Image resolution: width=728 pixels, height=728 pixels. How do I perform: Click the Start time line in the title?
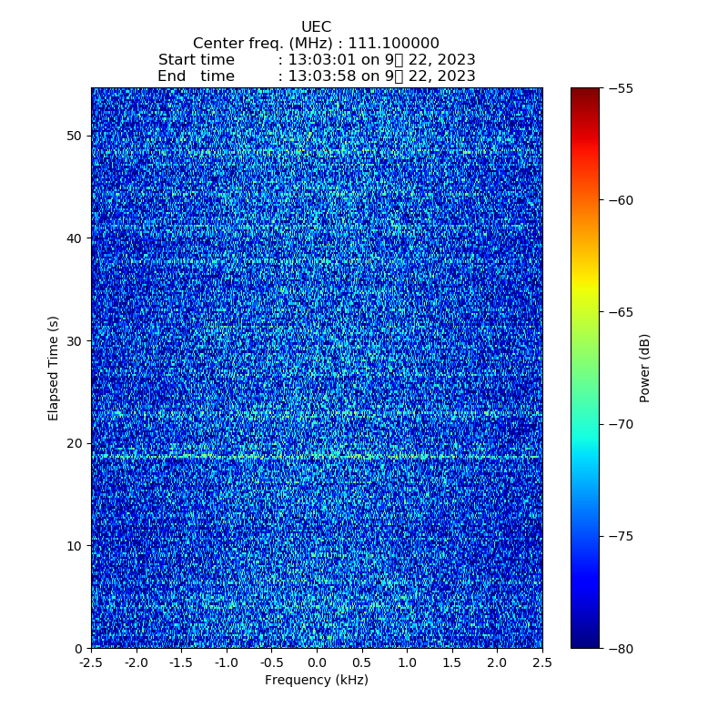316,60
